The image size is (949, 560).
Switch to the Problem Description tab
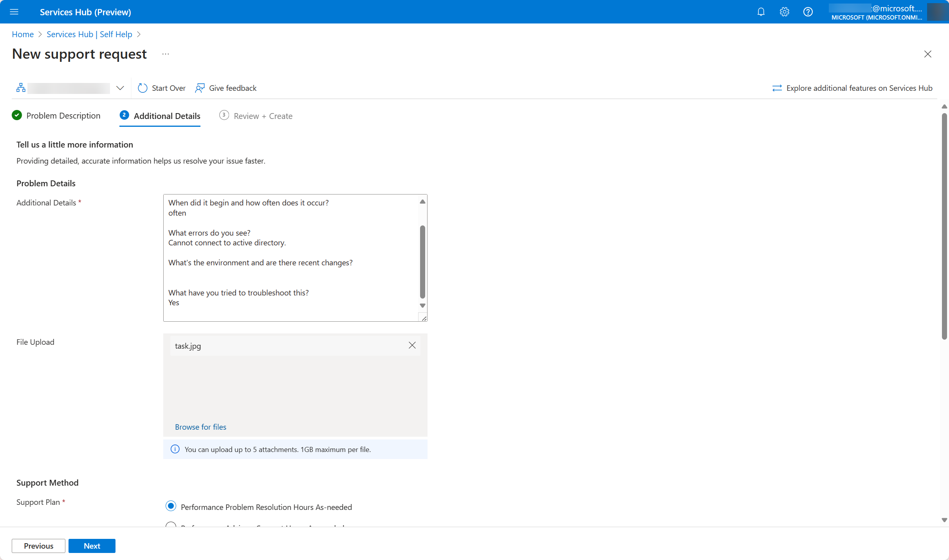pyautogui.click(x=63, y=115)
